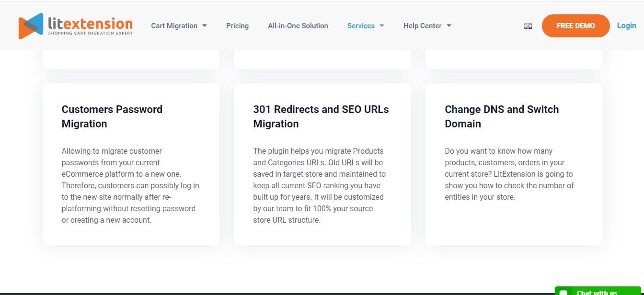Open the Customers Password Migration heading

pyautogui.click(x=112, y=116)
